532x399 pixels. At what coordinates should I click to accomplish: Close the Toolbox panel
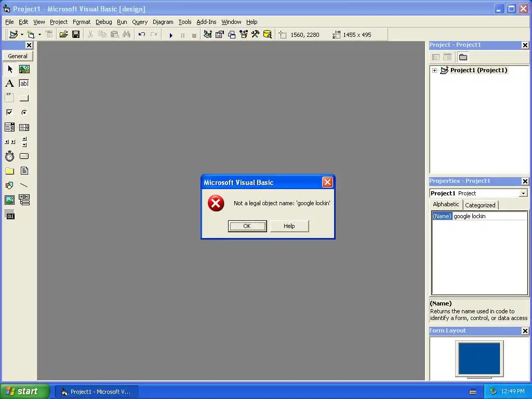click(29, 45)
